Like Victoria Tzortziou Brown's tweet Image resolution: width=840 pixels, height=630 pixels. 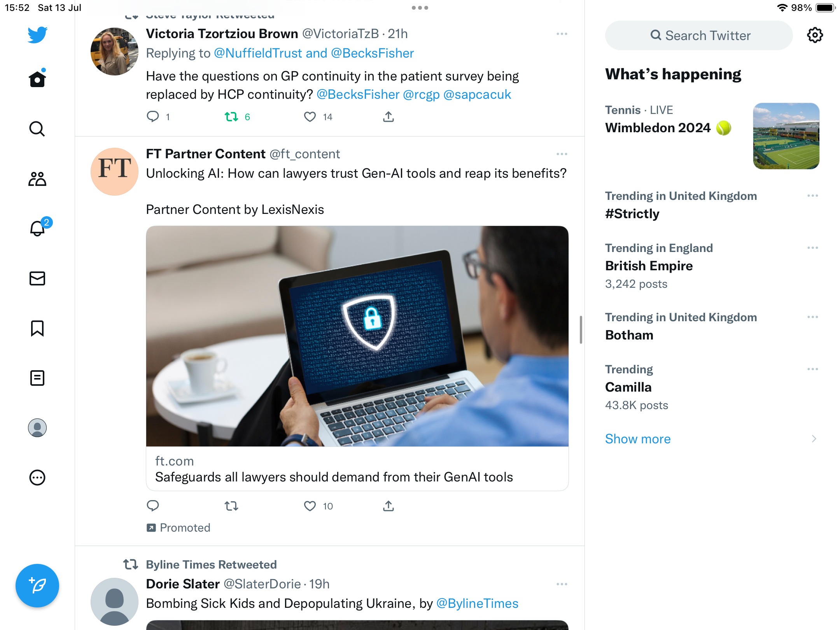(x=310, y=117)
